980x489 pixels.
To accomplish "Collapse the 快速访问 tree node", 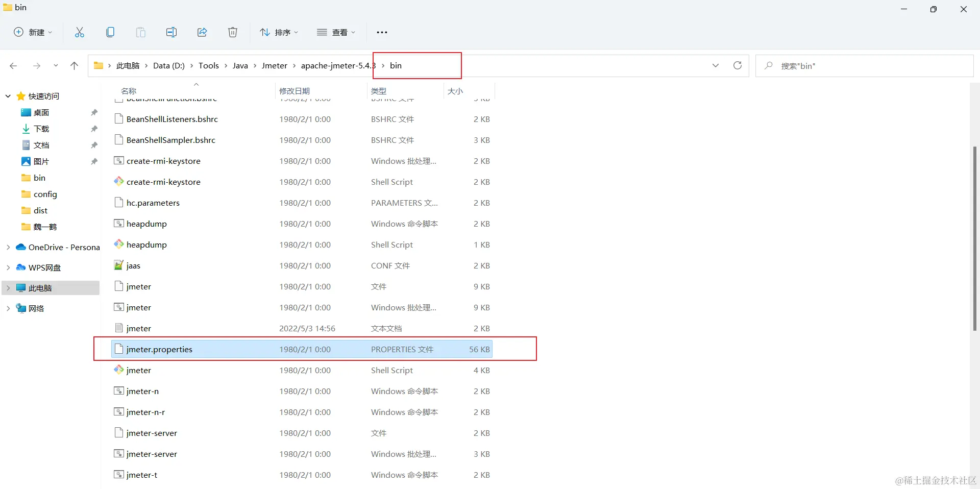I will 8,96.
